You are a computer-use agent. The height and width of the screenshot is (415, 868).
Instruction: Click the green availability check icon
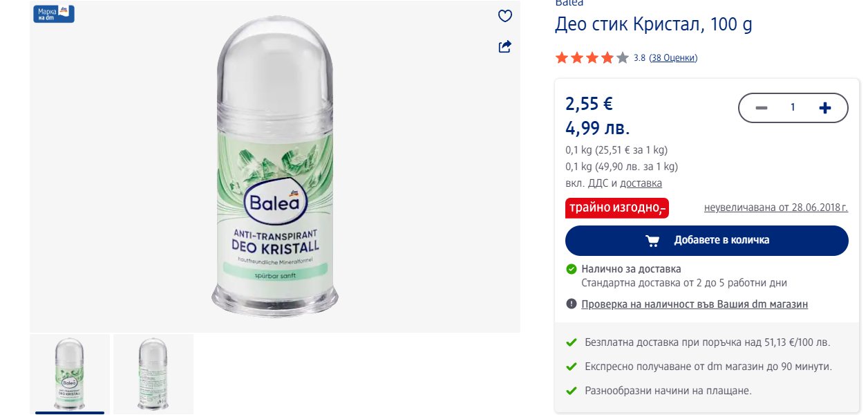(x=572, y=269)
